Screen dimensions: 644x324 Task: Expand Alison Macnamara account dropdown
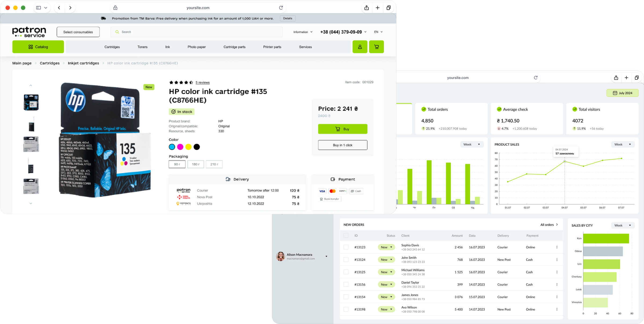[x=326, y=256]
